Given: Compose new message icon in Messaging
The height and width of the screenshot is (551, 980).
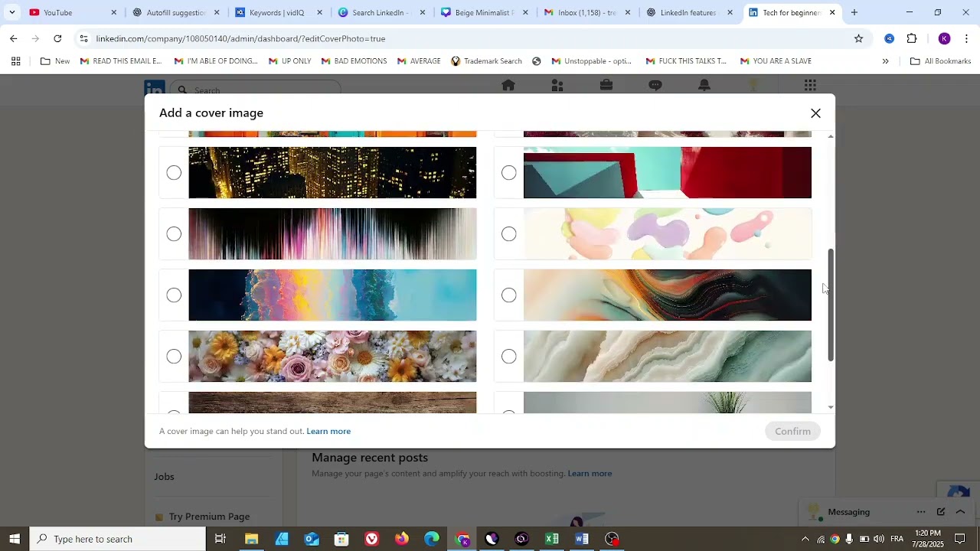Looking at the screenshot, I should (x=941, y=512).
